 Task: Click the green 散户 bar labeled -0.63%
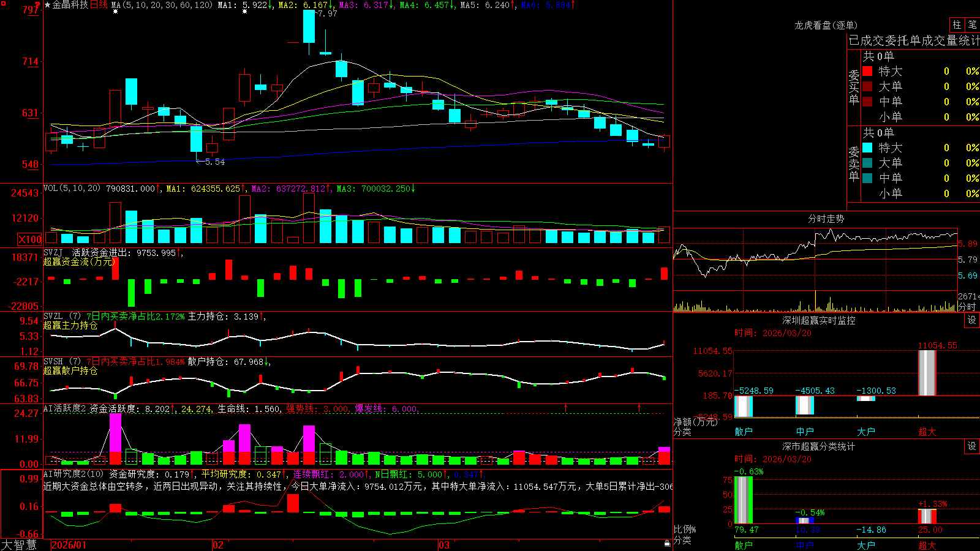(744, 500)
